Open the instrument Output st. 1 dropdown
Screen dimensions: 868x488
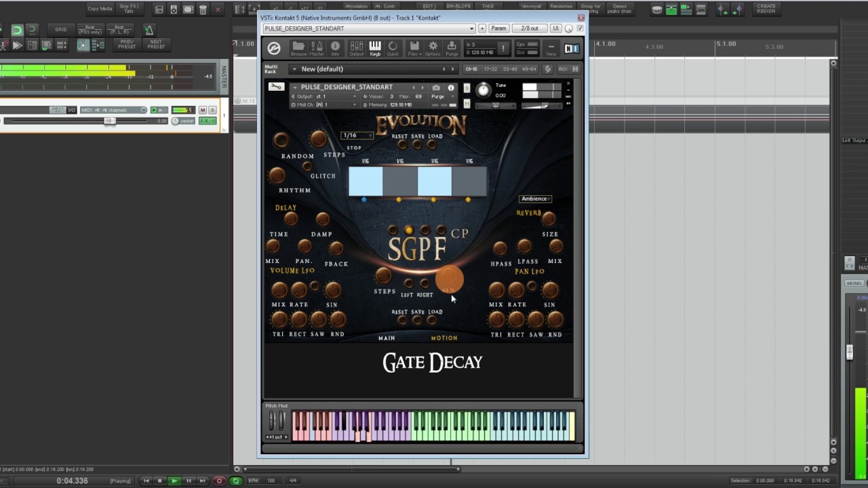[x=323, y=97]
